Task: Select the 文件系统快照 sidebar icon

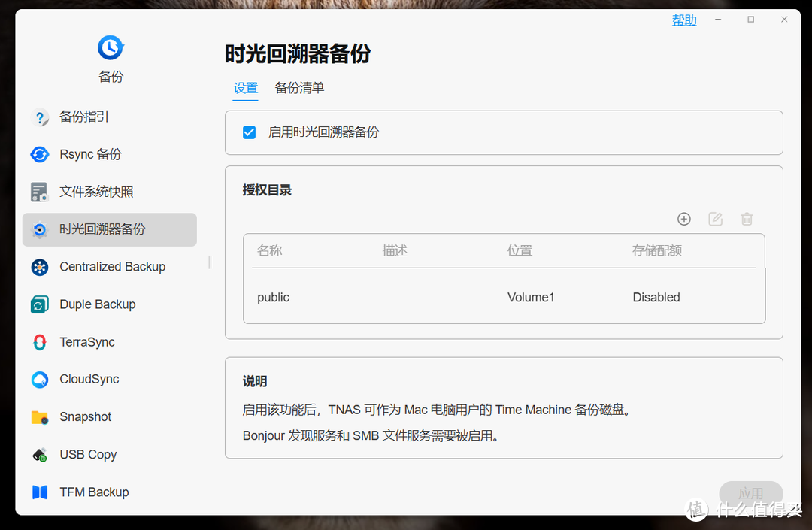Action: (x=39, y=192)
